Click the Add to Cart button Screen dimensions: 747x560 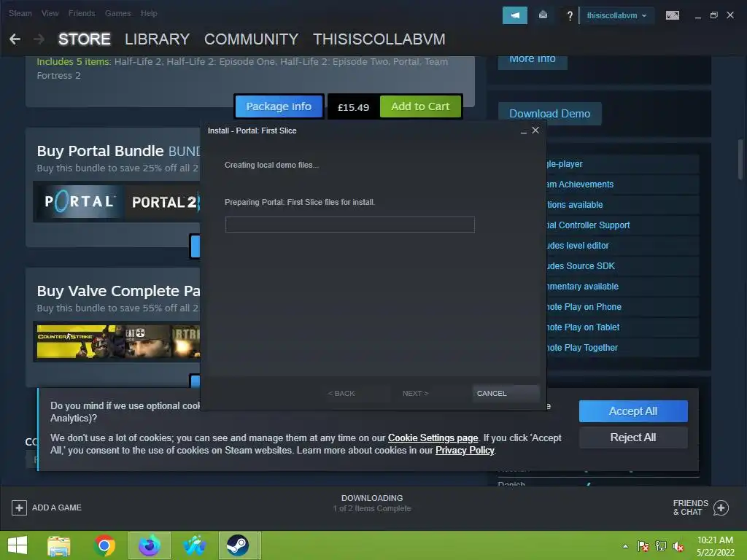click(x=420, y=106)
